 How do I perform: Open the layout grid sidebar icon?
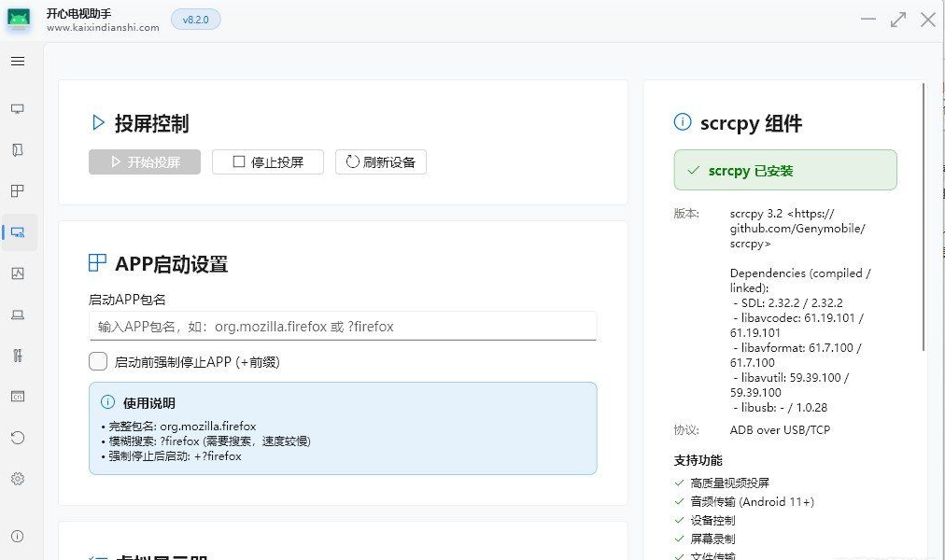click(x=18, y=191)
